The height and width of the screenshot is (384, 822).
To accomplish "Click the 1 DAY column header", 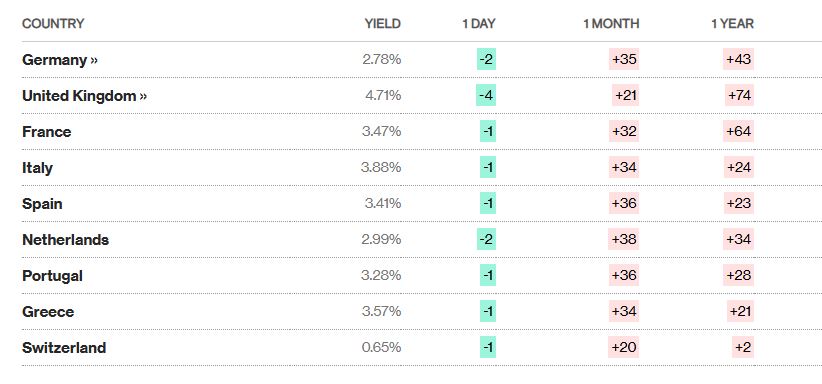I will pos(479,24).
